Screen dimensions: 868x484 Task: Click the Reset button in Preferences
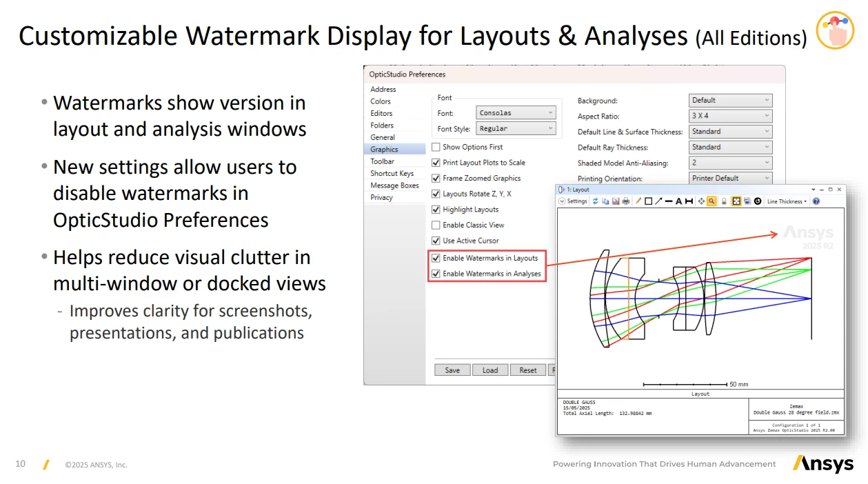528,370
